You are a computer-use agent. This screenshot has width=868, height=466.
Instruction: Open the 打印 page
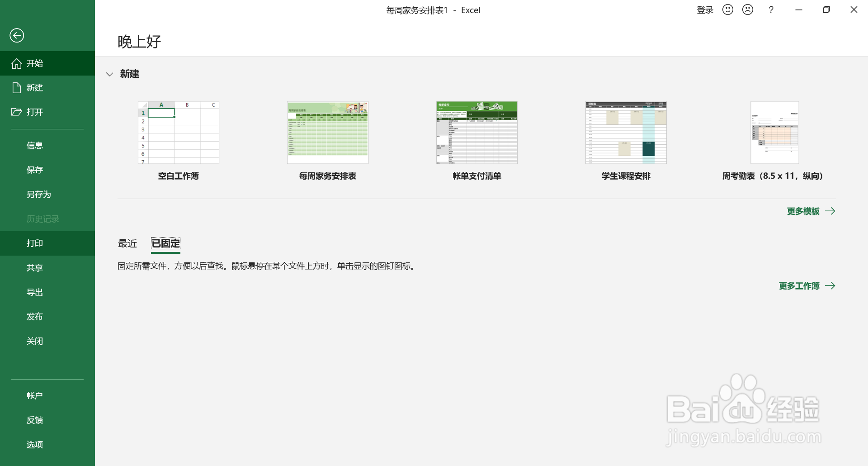pos(47,243)
